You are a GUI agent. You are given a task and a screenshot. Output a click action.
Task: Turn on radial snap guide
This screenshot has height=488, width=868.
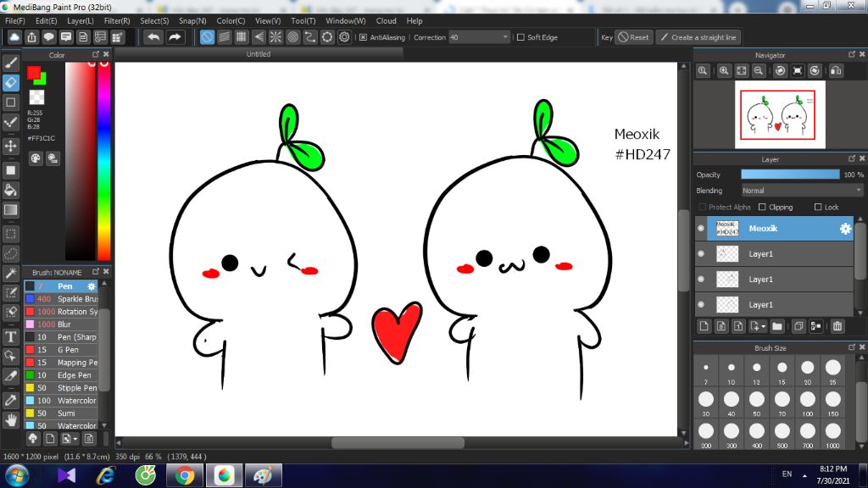pyautogui.click(x=275, y=37)
